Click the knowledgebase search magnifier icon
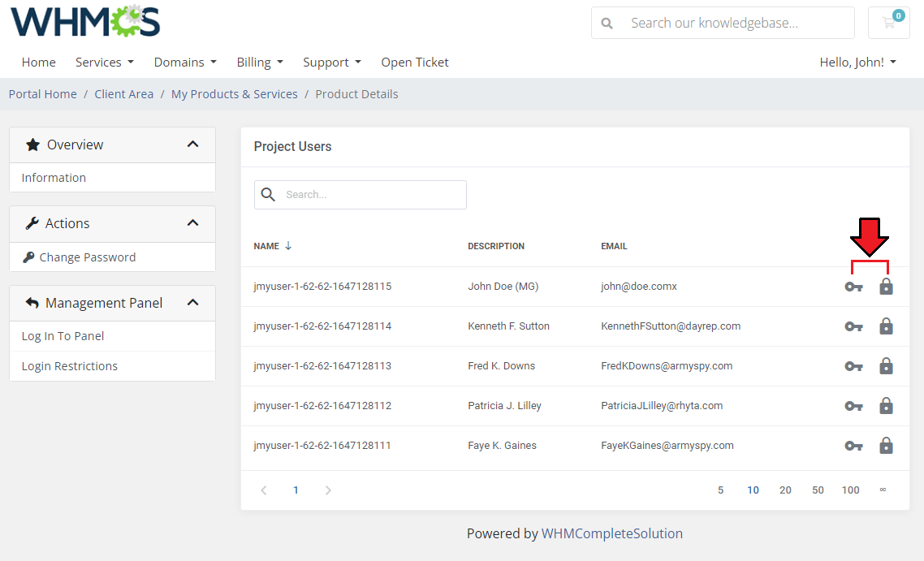 [x=607, y=23]
